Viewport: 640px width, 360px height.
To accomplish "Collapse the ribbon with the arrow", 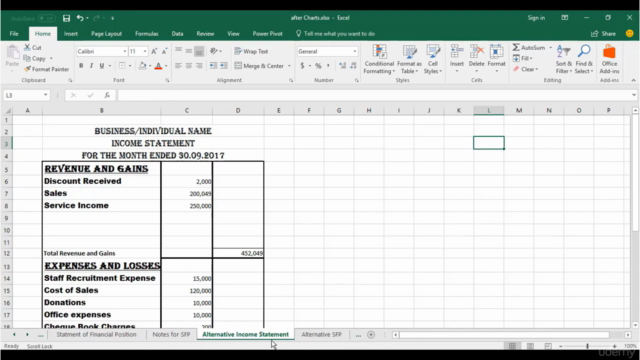I will point(633,80).
